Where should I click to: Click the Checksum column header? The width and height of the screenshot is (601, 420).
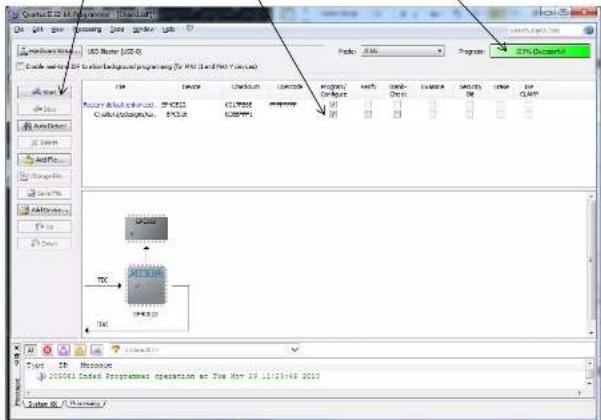[x=246, y=87]
